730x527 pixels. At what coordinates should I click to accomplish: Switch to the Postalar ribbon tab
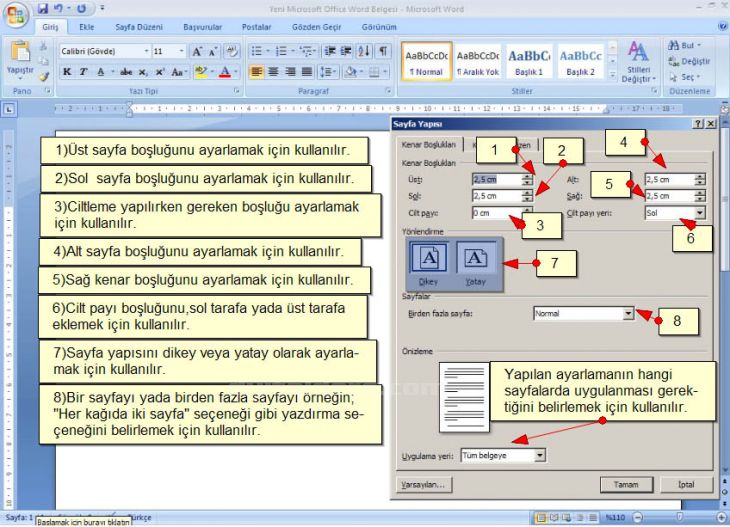pyautogui.click(x=257, y=27)
